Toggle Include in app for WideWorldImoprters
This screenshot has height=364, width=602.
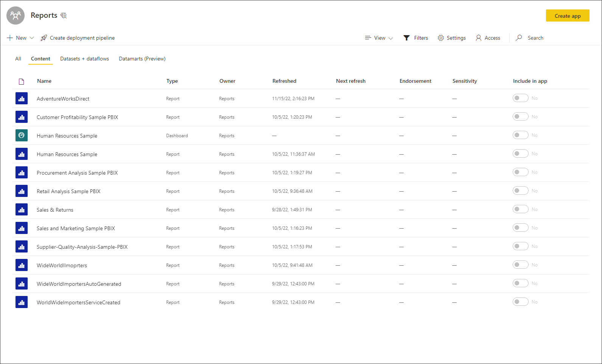[x=521, y=265]
